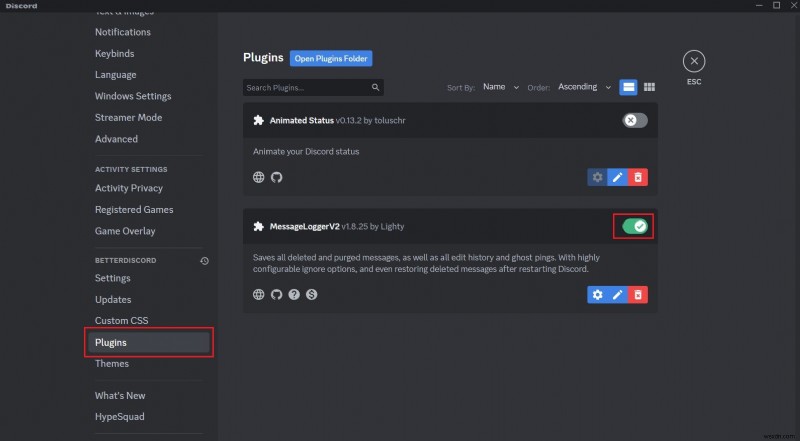Viewport: 800px width, 441px height.
Task: Close settings with the ESC circle button
Action: (x=694, y=61)
